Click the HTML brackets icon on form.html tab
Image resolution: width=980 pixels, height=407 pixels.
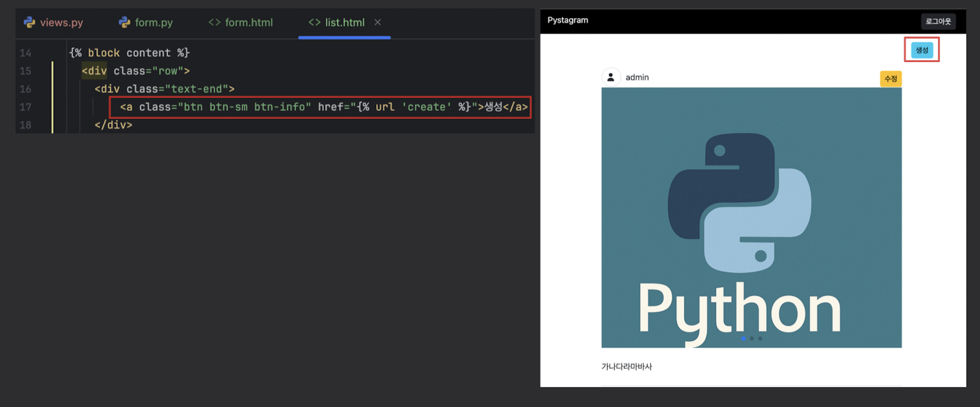point(215,23)
